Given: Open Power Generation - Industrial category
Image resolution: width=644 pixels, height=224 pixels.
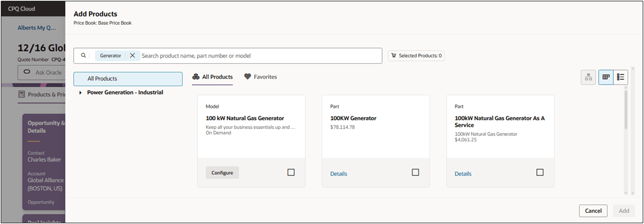Looking at the screenshot, I should tap(125, 93).
